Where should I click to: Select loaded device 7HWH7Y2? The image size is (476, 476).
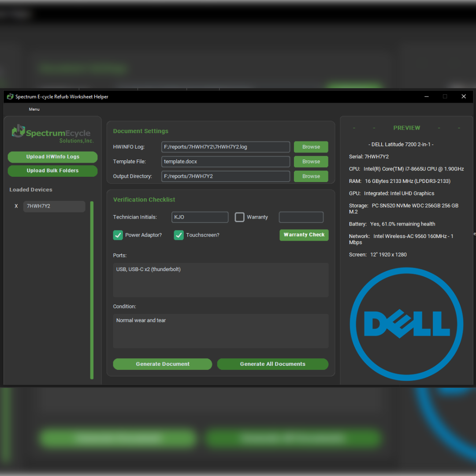tap(54, 206)
